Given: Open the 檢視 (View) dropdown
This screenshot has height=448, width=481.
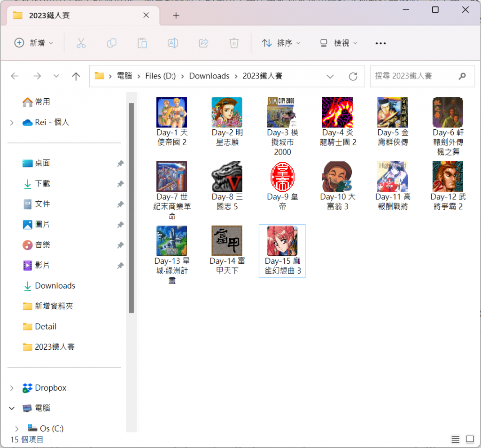Looking at the screenshot, I should (x=338, y=43).
